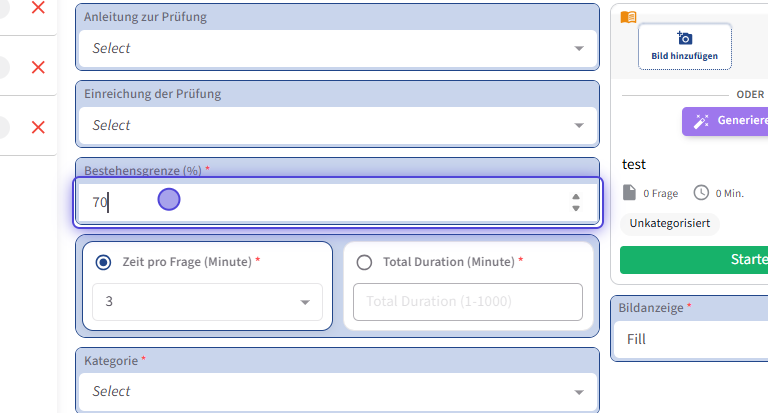Click the orange book icon on the card
The width and height of the screenshot is (768, 413).
tap(628, 17)
